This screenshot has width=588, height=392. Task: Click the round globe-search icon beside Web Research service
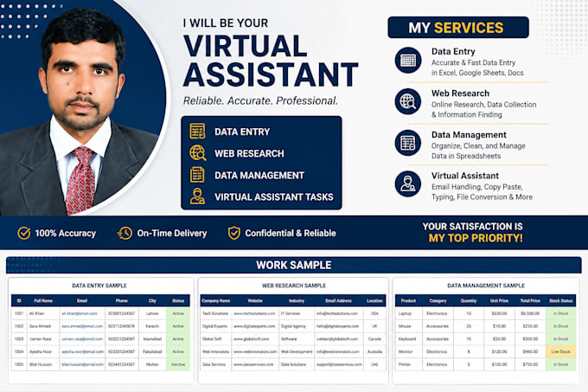click(x=408, y=101)
